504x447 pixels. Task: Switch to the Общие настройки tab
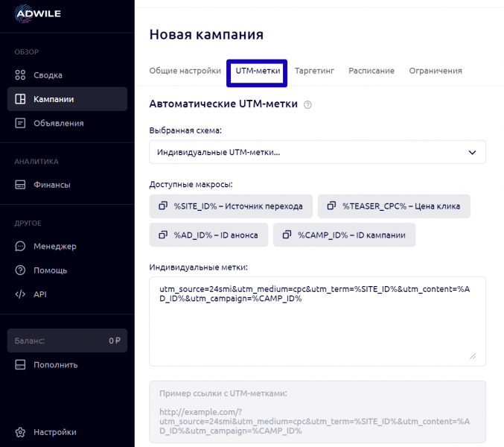pos(185,71)
